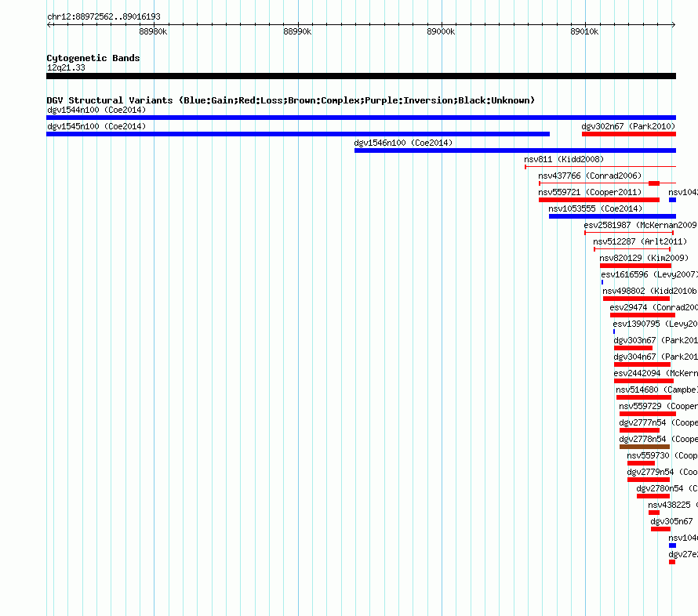Screen dimensions: 698x616
Task: Open variant nsv820129 (Kim2009) label
Action: [x=644, y=258]
